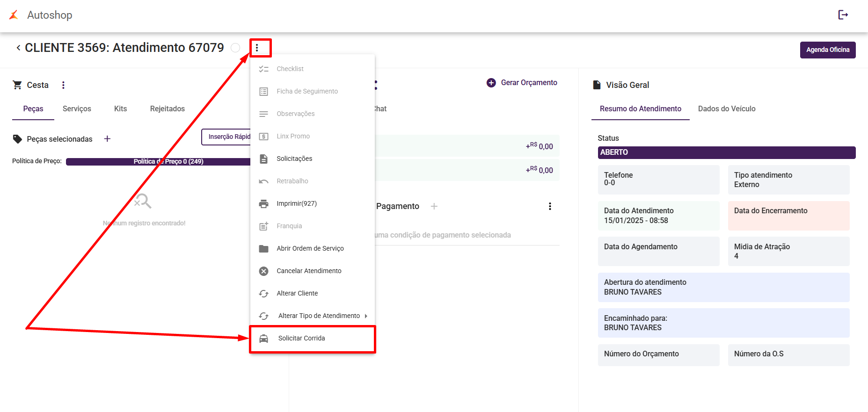This screenshot has width=868, height=412.
Task: Select Solicitar Corrida from the menu
Action: 301,338
